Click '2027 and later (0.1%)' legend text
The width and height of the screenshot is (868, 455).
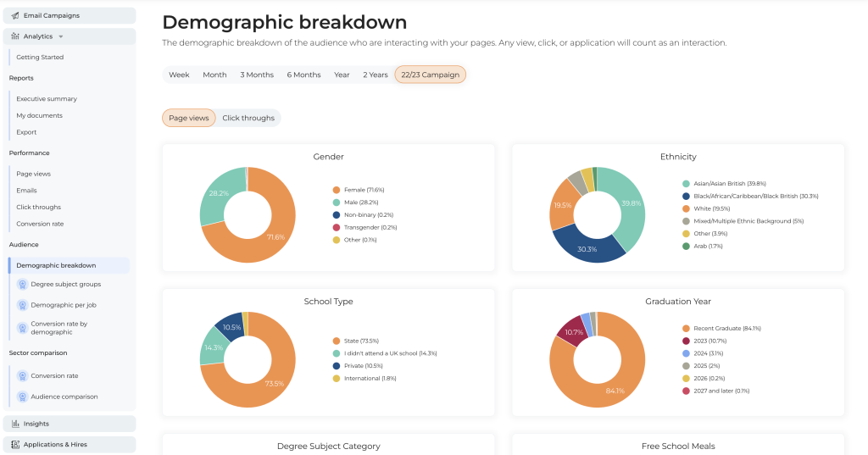(x=721, y=391)
